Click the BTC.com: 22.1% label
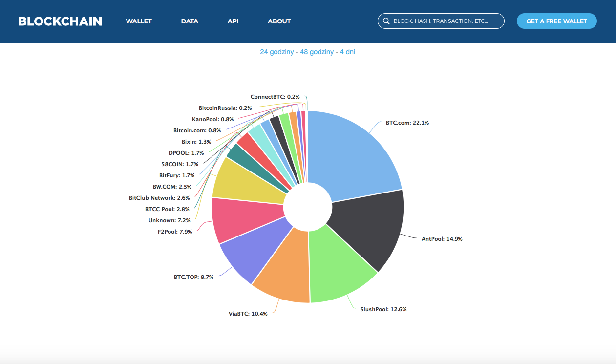This screenshot has height=364, width=616. pos(407,123)
